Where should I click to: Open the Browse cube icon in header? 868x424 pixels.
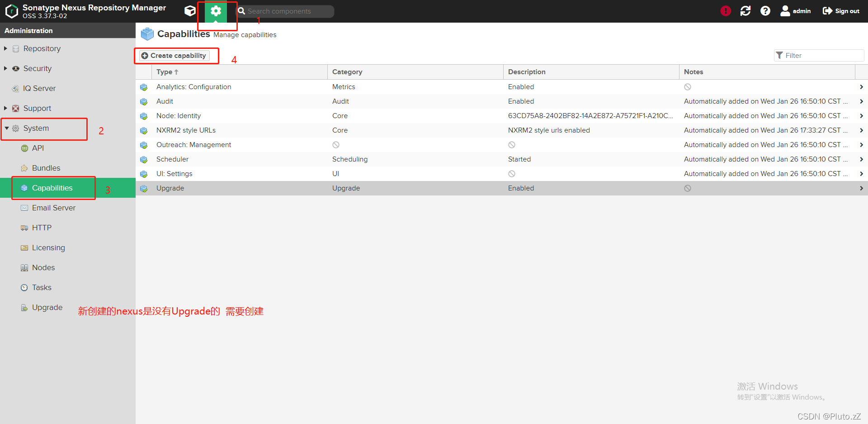coord(190,11)
